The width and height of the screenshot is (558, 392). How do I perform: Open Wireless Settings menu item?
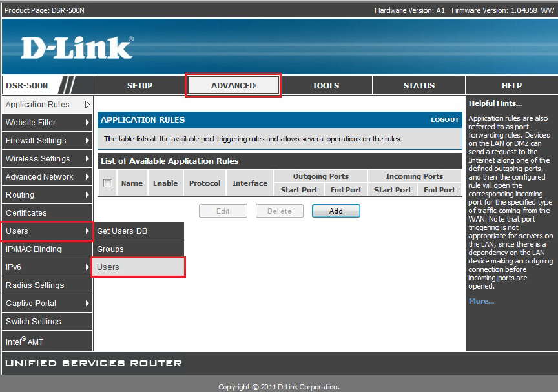(47, 159)
